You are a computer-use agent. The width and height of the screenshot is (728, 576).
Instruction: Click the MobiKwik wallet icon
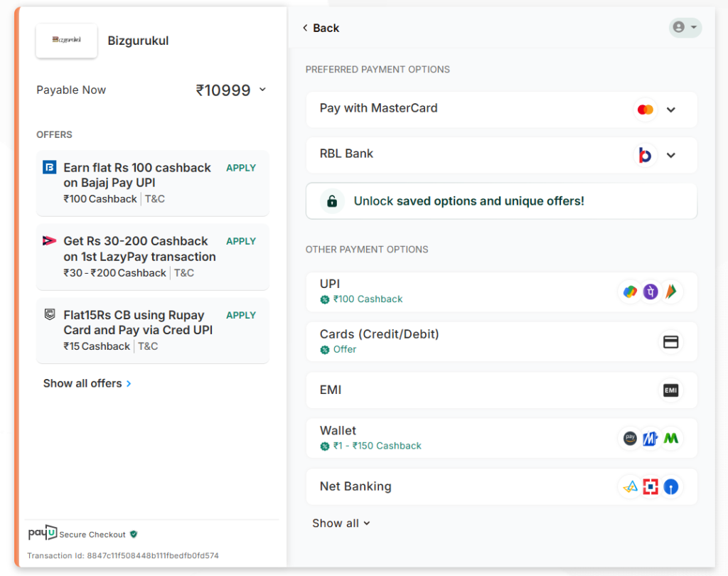pos(651,438)
